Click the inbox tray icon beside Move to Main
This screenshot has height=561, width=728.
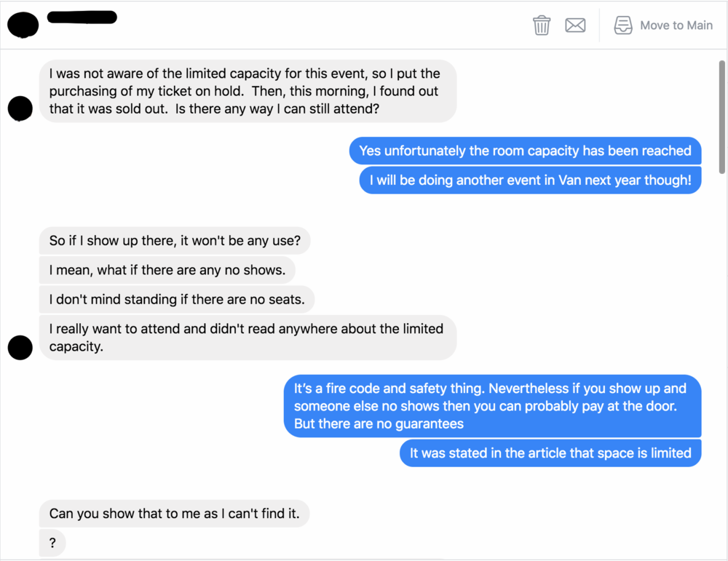coord(623,25)
